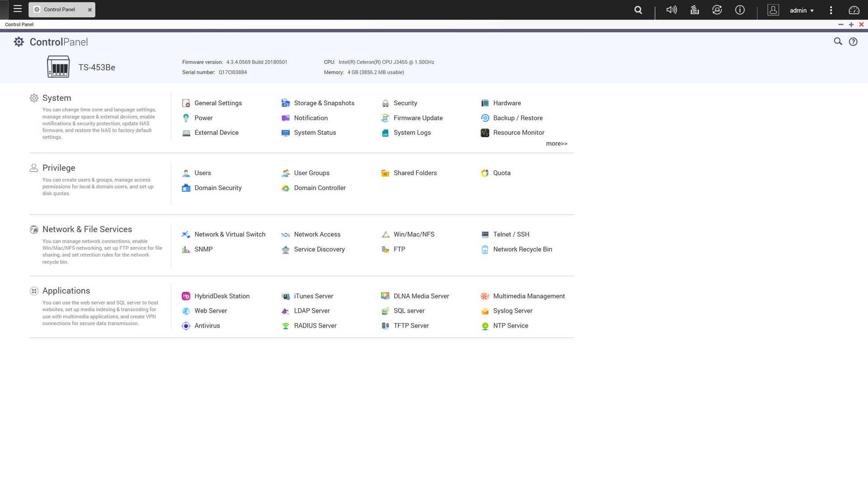This screenshot has height=486, width=868.
Task: Open Network Recycle Bin
Action: pyautogui.click(x=516, y=249)
